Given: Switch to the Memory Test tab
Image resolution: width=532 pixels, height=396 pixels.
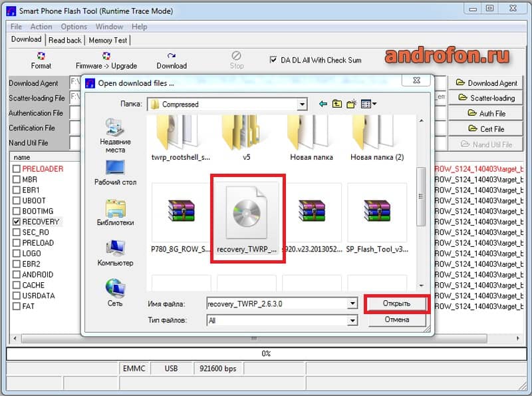Looking at the screenshot, I should click(108, 40).
